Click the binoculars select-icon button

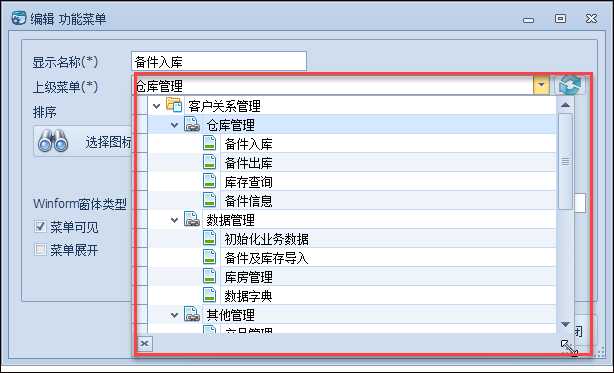pyautogui.click(x=83, y=142)
